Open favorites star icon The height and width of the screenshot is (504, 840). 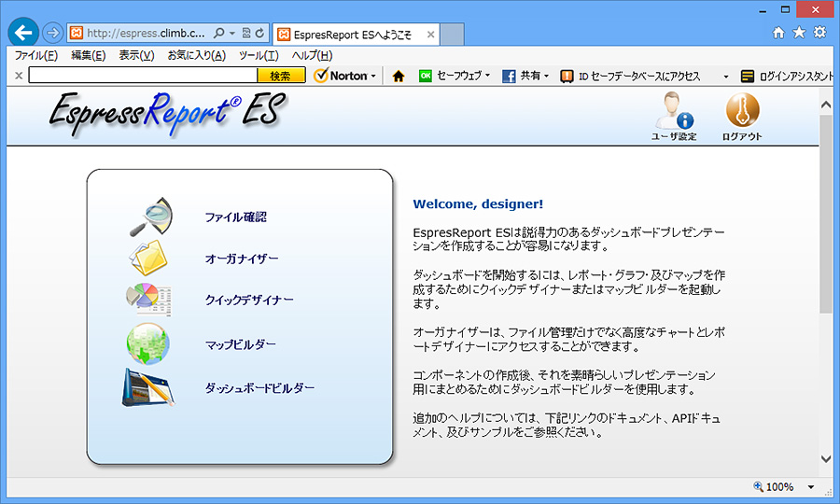[799, 33]
